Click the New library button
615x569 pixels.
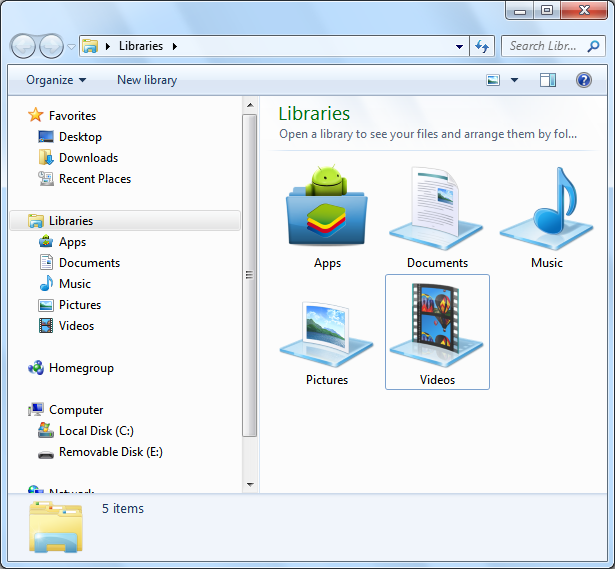[x=147, y=80]
